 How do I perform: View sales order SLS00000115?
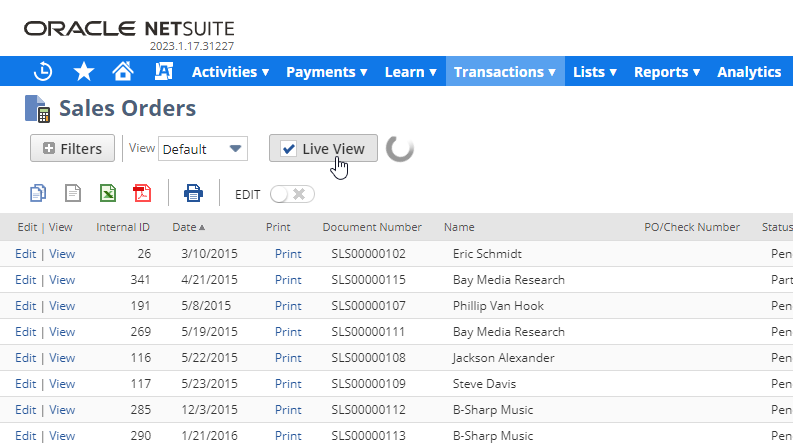pos(62,280)
